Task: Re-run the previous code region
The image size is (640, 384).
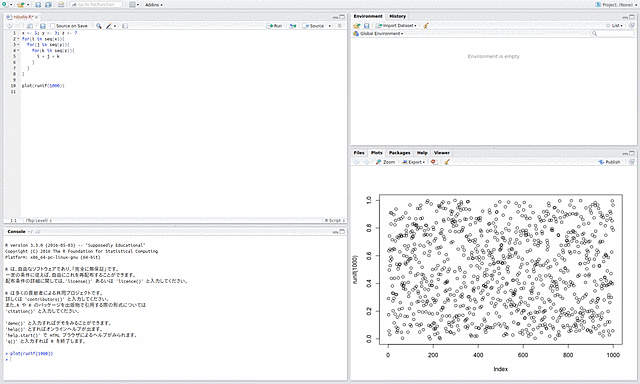Action: click(293, 26)
